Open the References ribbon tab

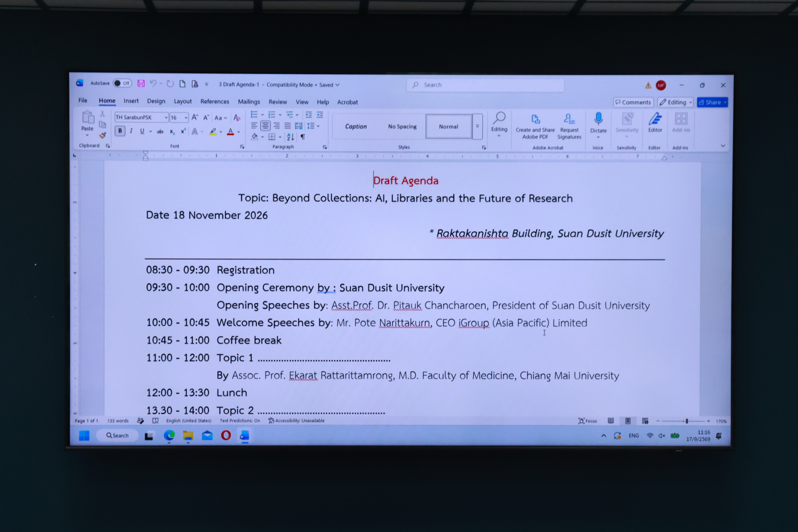pyautogui.click(x=215, y=102)
